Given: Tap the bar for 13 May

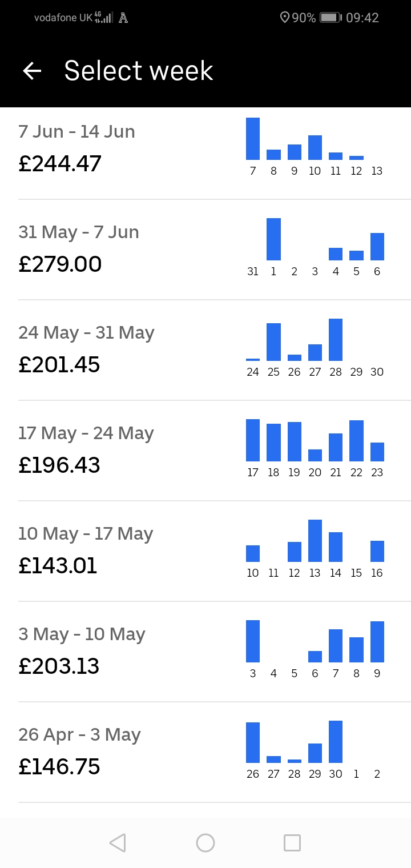Looking at the screenshot, I should click(x=315, y=541).
